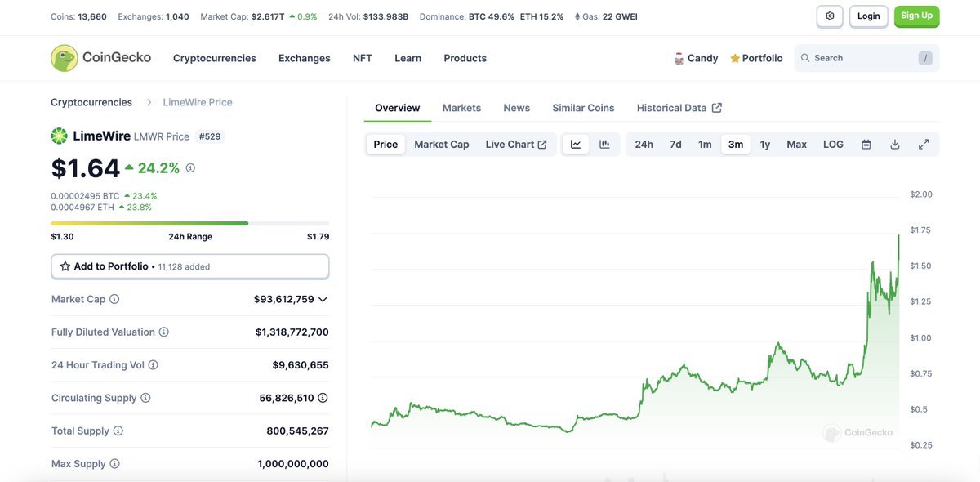Set chart range to 3m

click(x=736, y=145)
